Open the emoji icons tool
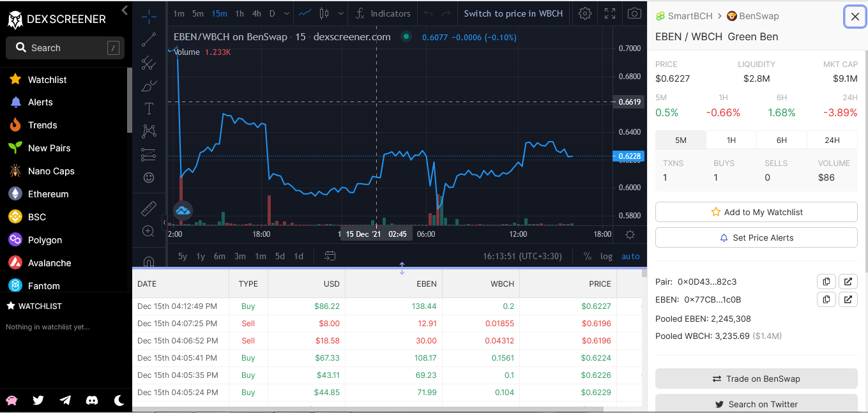This screenshot has height=413, width=868. [149, 177]
